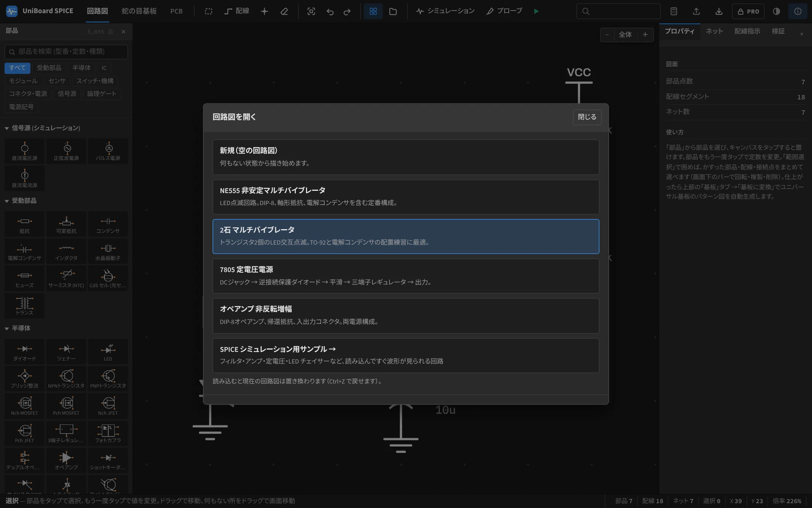Filter parts by 受動部品 chip

(x=49, y=68)
